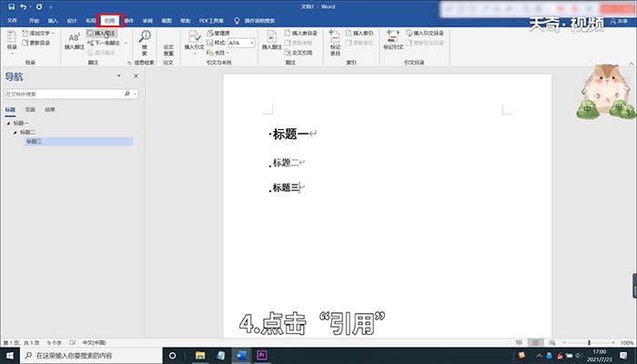Image resolution: width=637 pixels, height=364 pixels.
Task: Switch to the 视图 tab
Action: click(x=167, y=20)
